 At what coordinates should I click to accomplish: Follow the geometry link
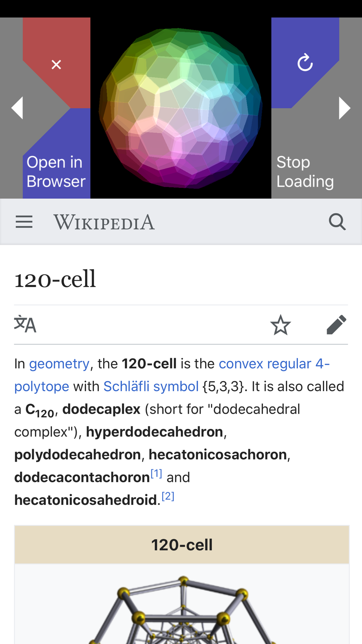tap(59, 364)
